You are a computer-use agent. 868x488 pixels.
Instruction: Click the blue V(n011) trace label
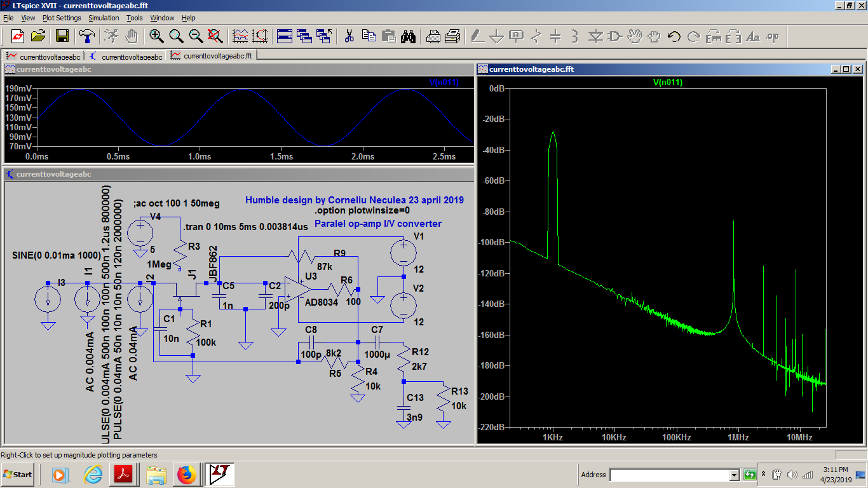tap(444, 82)
